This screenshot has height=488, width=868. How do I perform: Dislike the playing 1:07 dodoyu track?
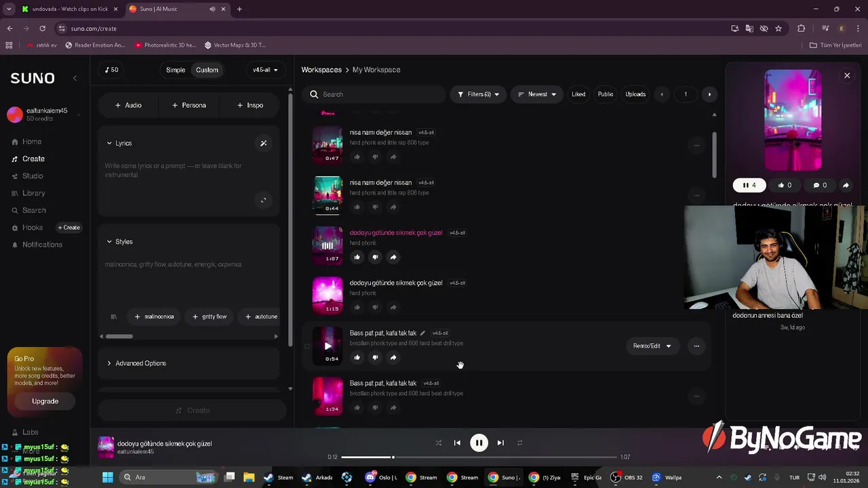coord(375,257)
